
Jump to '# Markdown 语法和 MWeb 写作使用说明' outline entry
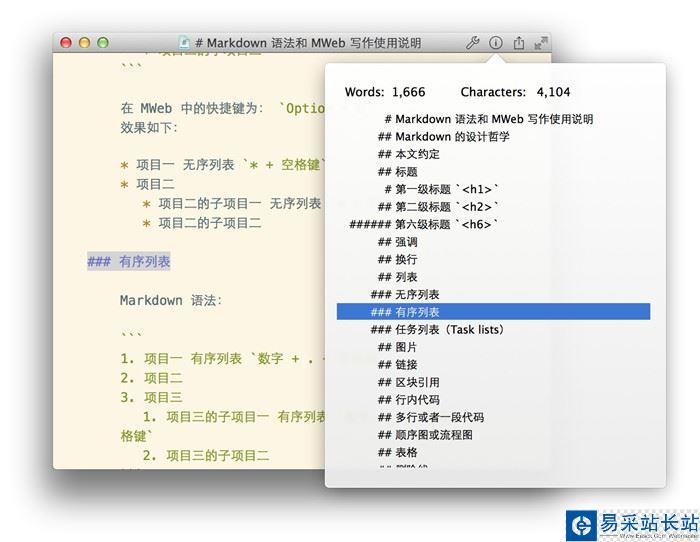tap(489, 119)
